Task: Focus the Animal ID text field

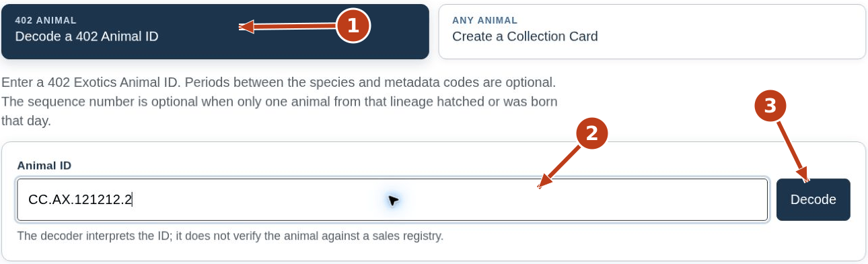Action: (392, 199)
